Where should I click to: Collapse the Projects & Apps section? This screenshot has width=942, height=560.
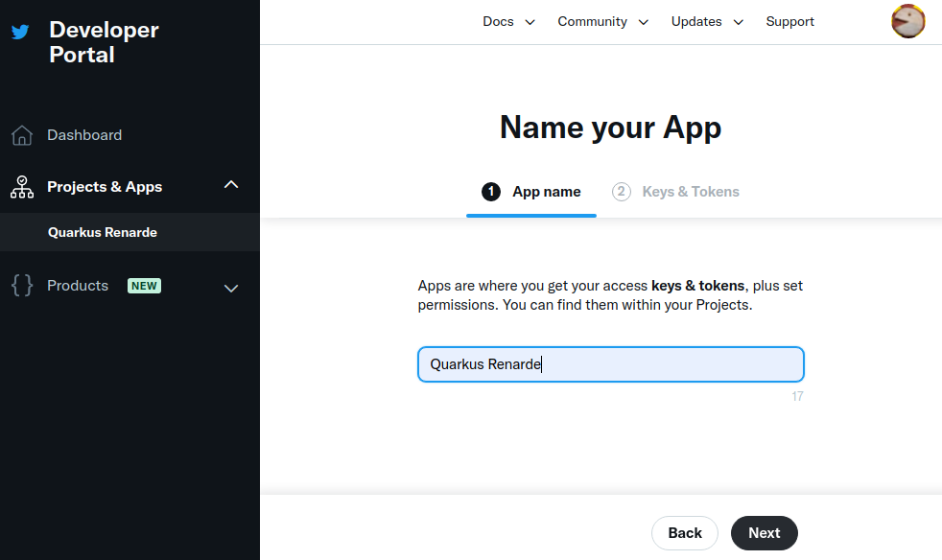click(x=231, y=185)
